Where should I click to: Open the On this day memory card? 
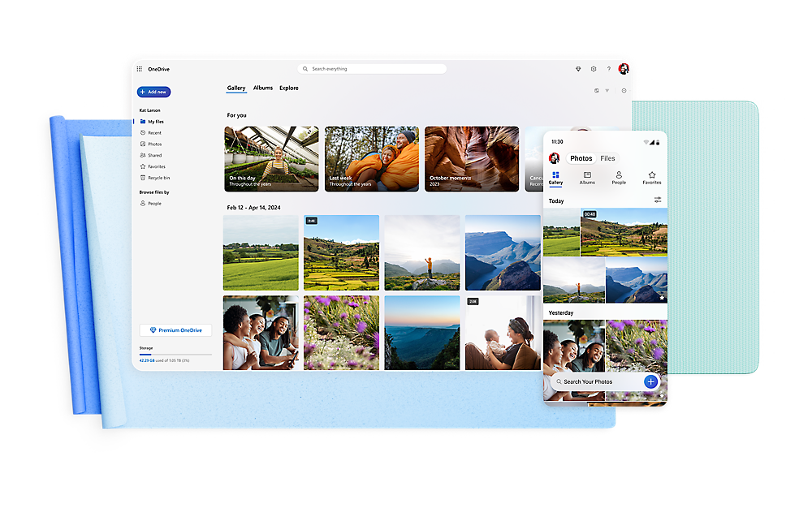[271, 159]
